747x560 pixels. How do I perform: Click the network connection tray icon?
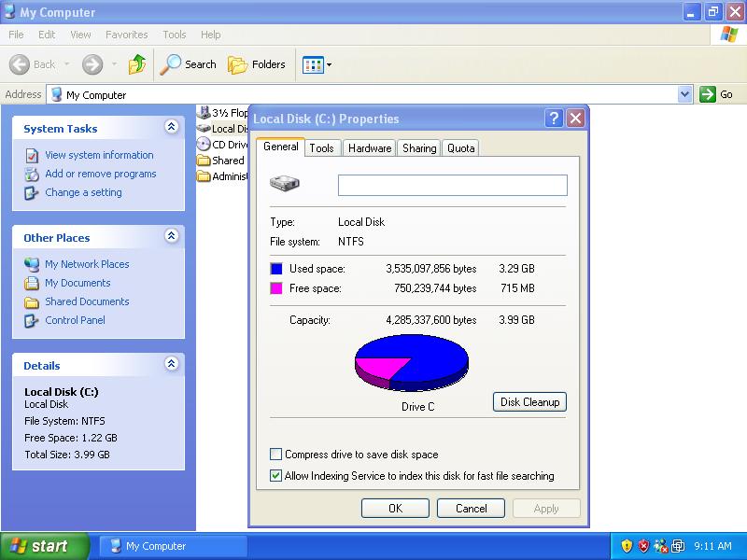tap(661, 546)
